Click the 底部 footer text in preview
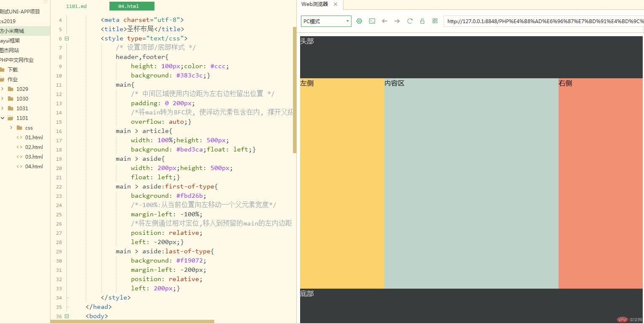Screen dimensions: 644x324 pos(307,294)
